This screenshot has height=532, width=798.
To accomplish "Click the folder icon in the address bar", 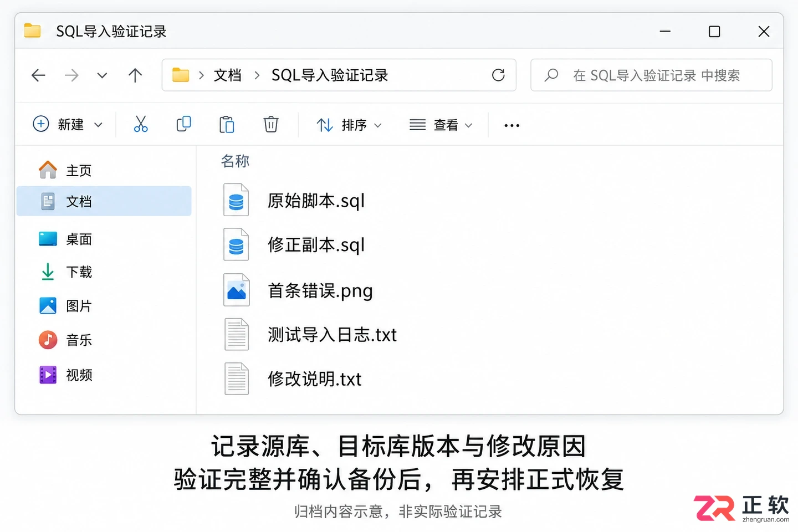I will click(181, 75).
